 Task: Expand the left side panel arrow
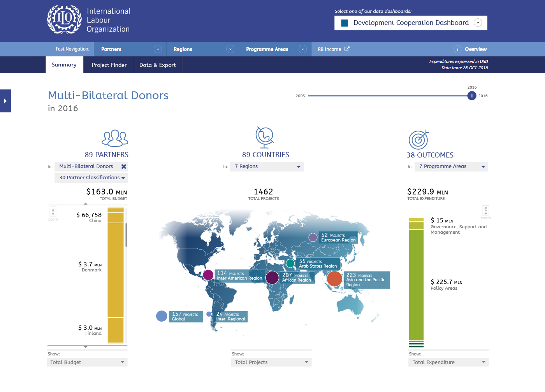click(x=5, y=101)
